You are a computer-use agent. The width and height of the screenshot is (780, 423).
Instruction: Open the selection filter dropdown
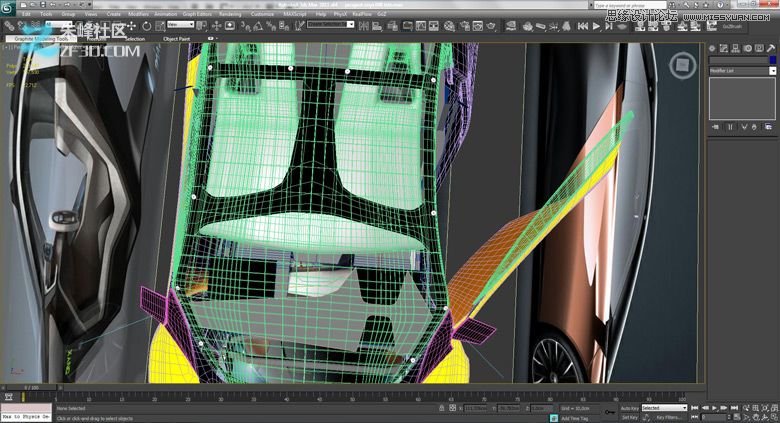[x=59, y=24]
